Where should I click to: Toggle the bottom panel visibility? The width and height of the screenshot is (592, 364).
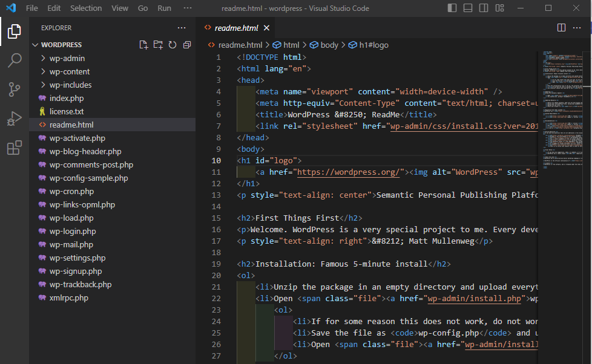467,8
